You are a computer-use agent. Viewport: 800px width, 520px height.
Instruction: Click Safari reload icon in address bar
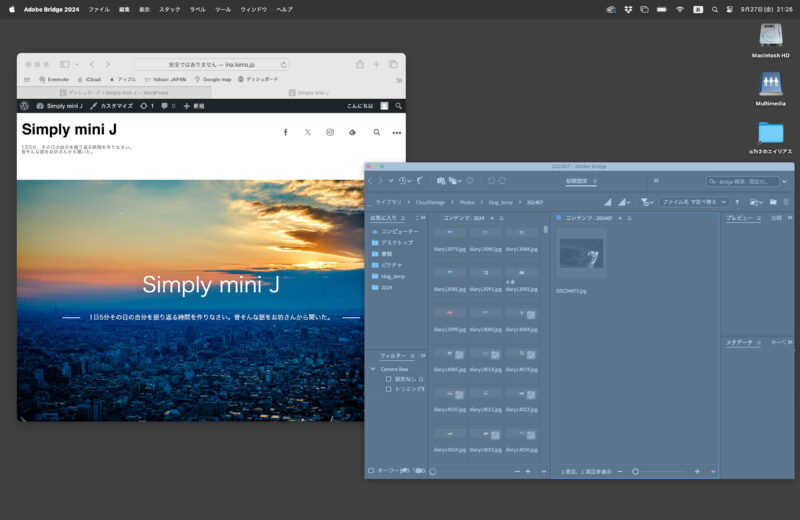[284, 65]
